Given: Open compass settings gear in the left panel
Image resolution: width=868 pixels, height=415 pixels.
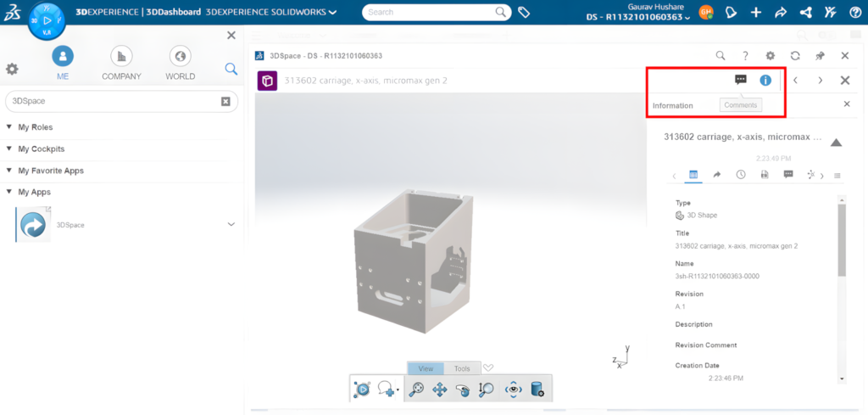Looking at the screenshot, I should click(x=12, y=70).
